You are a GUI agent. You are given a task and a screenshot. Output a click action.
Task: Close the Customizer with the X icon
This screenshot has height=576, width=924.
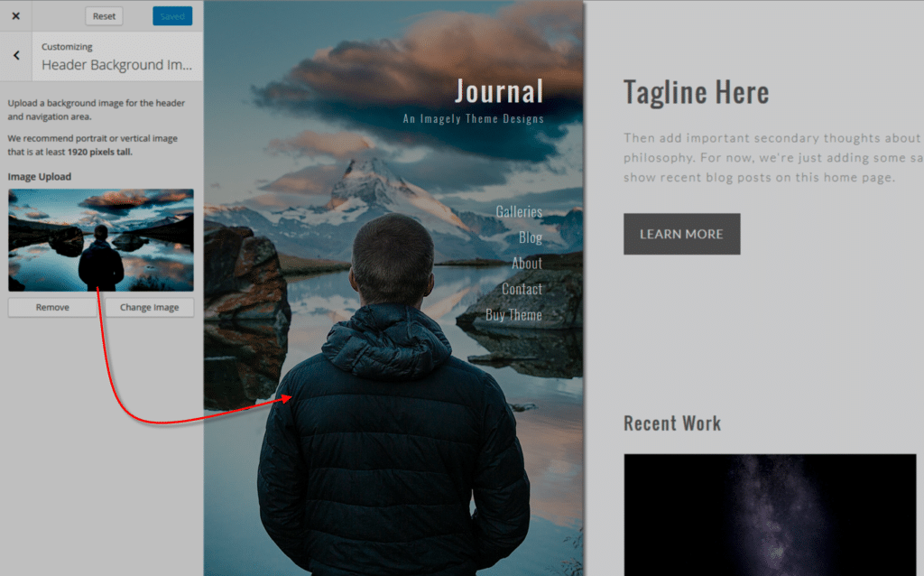coord(16,16)
